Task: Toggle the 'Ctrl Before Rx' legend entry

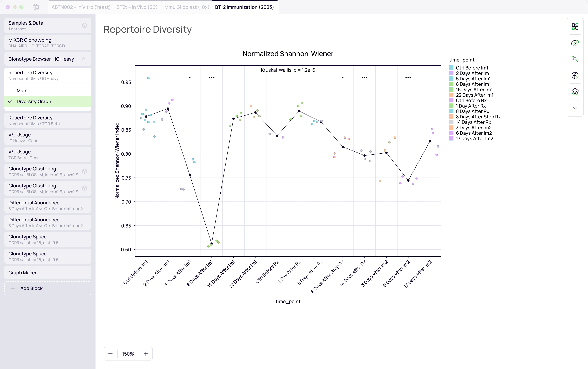Action: [471, 101]
